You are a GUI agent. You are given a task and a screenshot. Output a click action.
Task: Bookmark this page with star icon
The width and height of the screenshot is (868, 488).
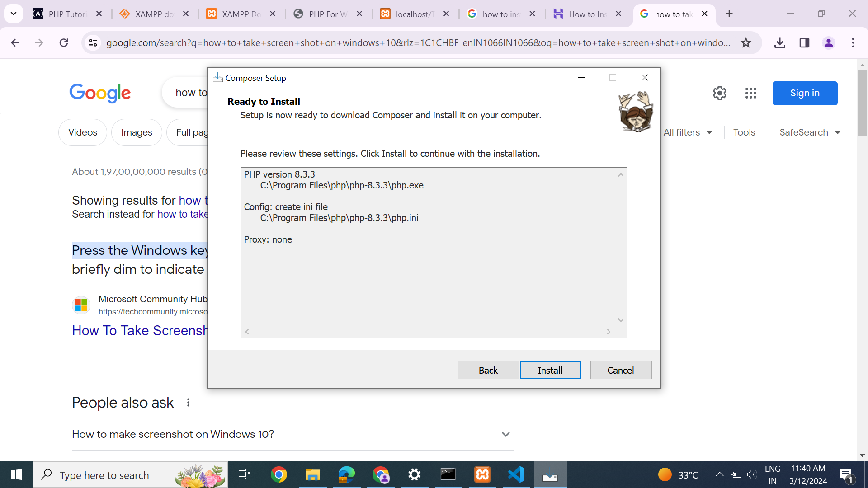coord(746,42)
